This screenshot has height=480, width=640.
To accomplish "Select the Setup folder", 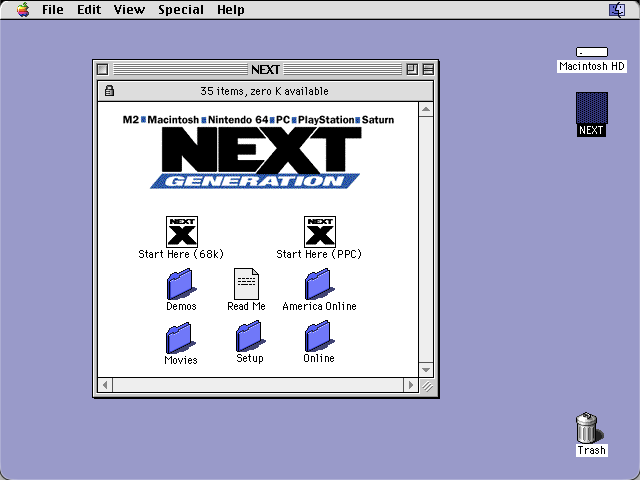I will point(250,336).
